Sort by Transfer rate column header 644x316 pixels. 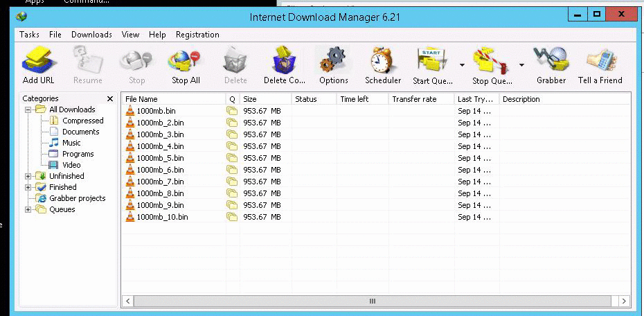(x=421, y=99)
